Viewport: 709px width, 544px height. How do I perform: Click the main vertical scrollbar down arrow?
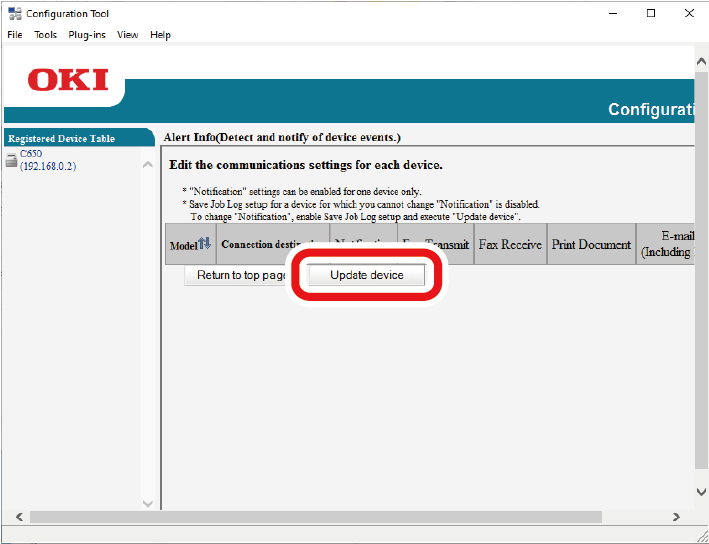[700, 492]
